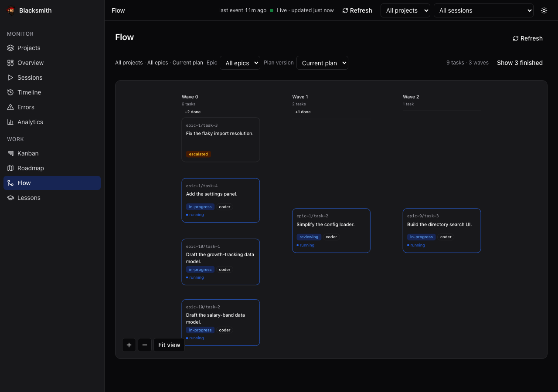Viewport: 558px width, 392px height.
Task: Click the reviewing badge on epic-1/task-2
Action: [309, 237]
